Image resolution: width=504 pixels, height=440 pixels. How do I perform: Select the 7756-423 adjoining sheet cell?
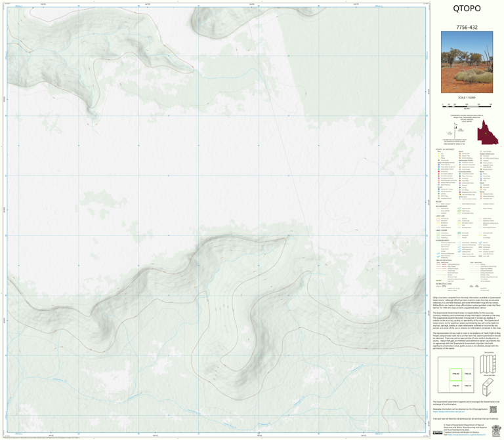(x=468, y=374)
